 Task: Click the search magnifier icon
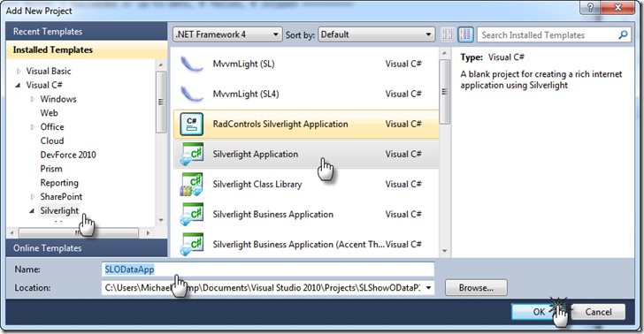click(623, 34)
